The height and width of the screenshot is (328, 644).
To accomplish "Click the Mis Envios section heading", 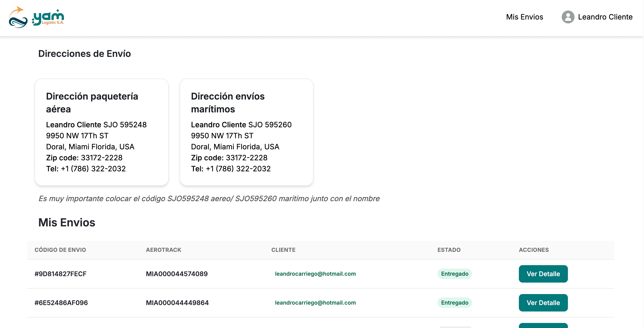I will tap(66, 222).
